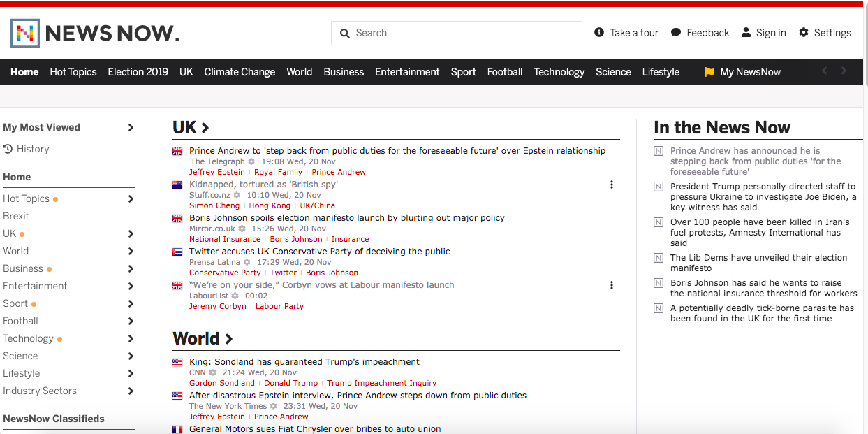Open Football in the sidebar
Screen dimensions: 868x434
tap(20, 321)
